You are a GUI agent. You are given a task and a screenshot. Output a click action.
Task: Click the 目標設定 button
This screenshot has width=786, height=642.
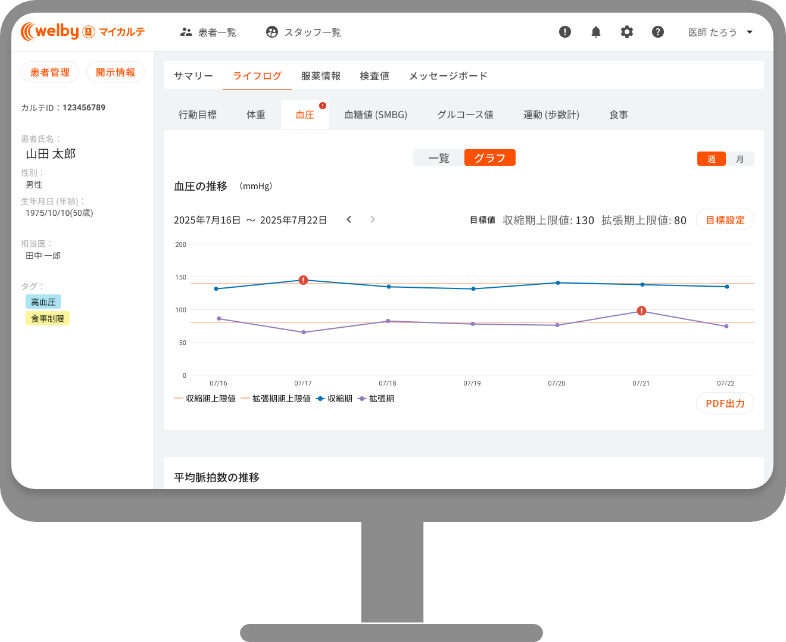pos(724,220)
